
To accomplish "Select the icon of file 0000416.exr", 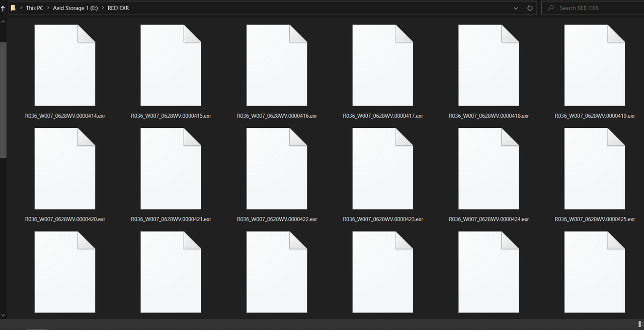I will (x=277, y=65).
